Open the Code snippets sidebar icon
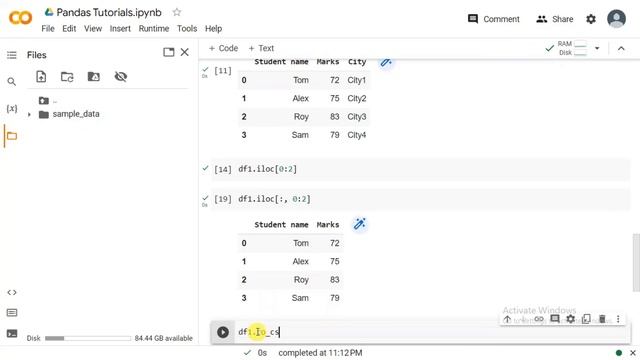 [x=12, y=292]
